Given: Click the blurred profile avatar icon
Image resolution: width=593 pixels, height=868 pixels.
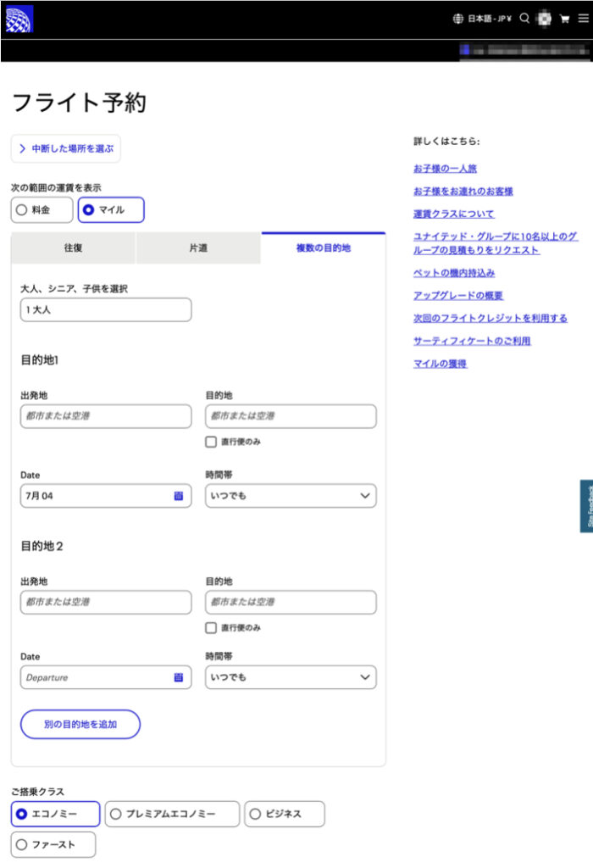Looking at the screenshot, I should [x=544, y=19].
